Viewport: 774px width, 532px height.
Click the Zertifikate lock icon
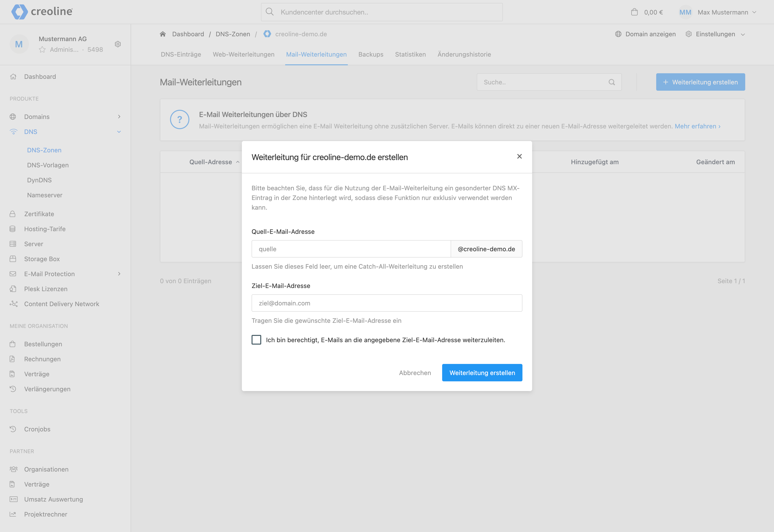pos(13,214)
